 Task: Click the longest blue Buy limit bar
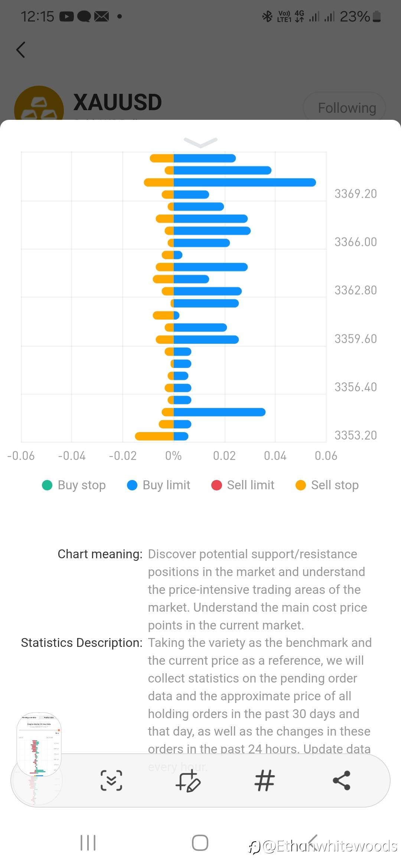[x=244, y=183]
